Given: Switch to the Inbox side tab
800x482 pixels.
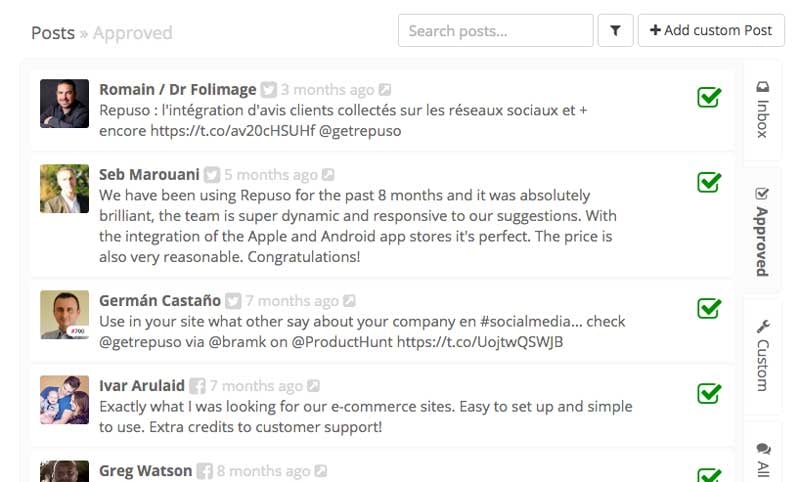Looking at the screenshot, I should (x=762, y=110).
